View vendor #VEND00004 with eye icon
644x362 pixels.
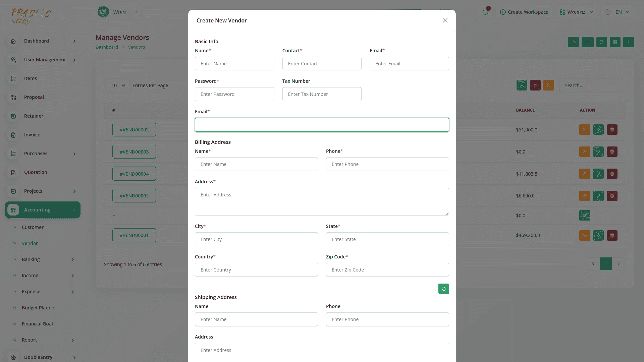[x=585, y=174]
